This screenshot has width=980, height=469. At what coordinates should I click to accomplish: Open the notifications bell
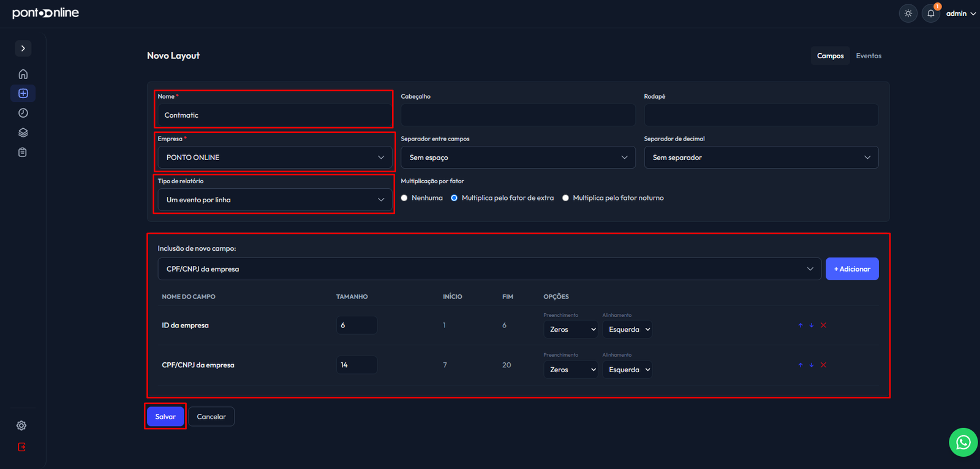coord(931,13)
